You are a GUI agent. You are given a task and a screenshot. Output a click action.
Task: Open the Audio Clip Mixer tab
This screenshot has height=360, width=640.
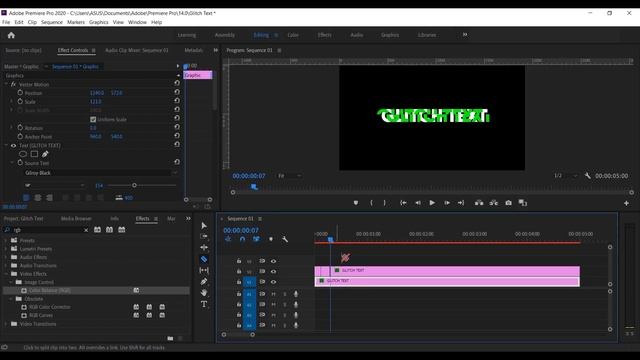pyautogui.click(x=136, y=50)
